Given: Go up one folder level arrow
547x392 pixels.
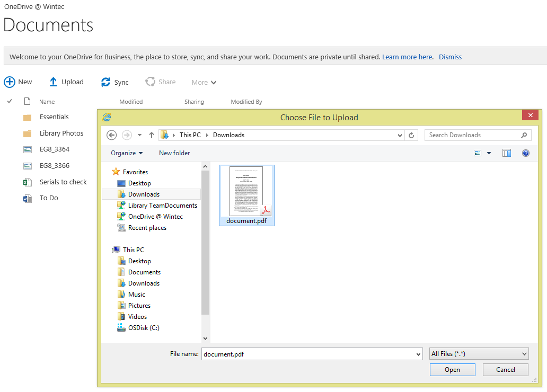Looking at the screenshot, I should (152, 135).
